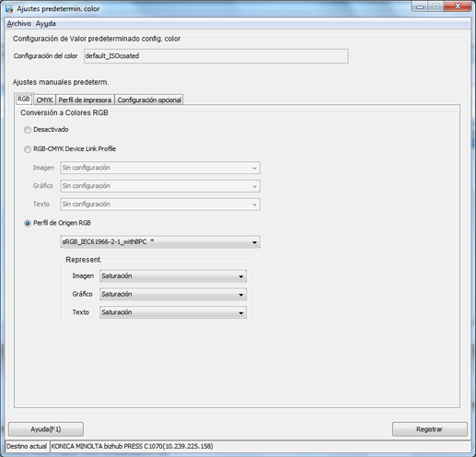Image resolution: width=476 pixels, height=457 pixels.
Task: Open the Ayuda menu
Action: point(45,24)
